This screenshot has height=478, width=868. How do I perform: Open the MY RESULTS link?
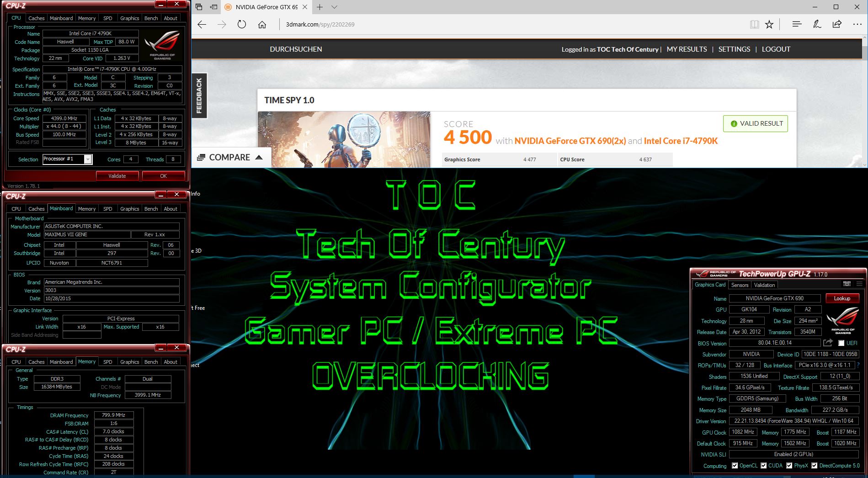(687, 49)
